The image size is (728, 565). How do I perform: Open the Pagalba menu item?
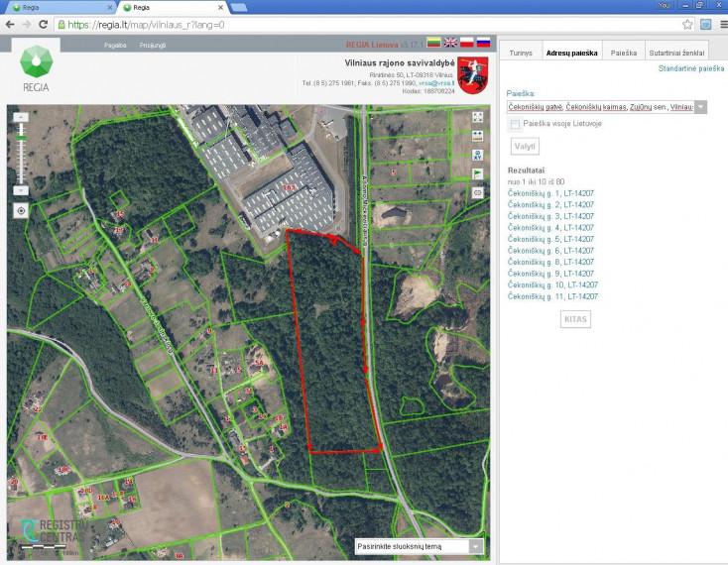click(115, 45)
